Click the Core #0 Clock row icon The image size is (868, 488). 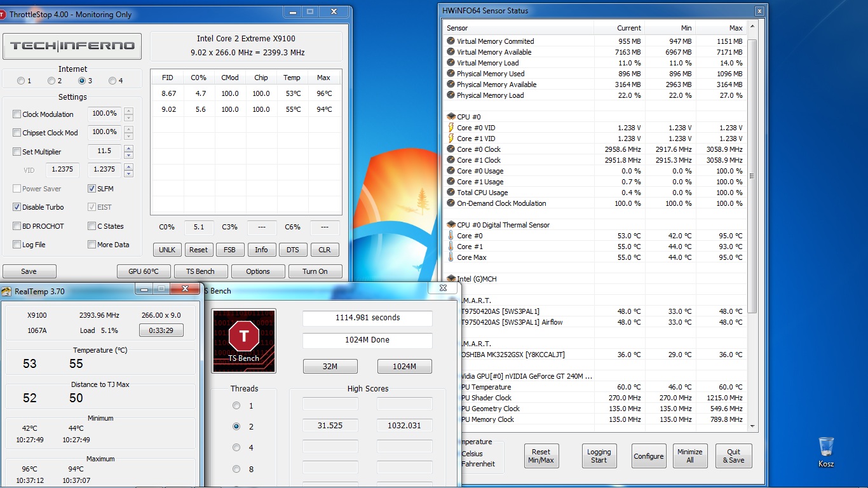click(x=451, y=149)
